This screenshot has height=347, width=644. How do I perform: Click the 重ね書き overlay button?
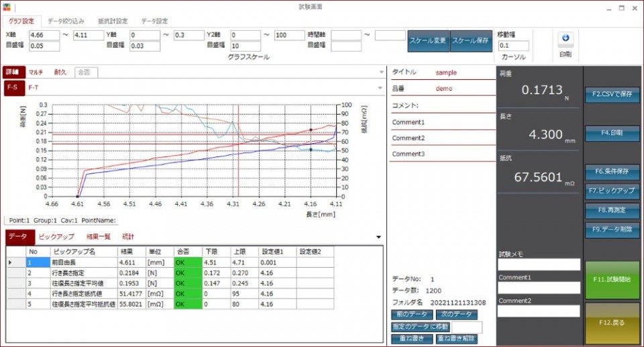[411, 339]
